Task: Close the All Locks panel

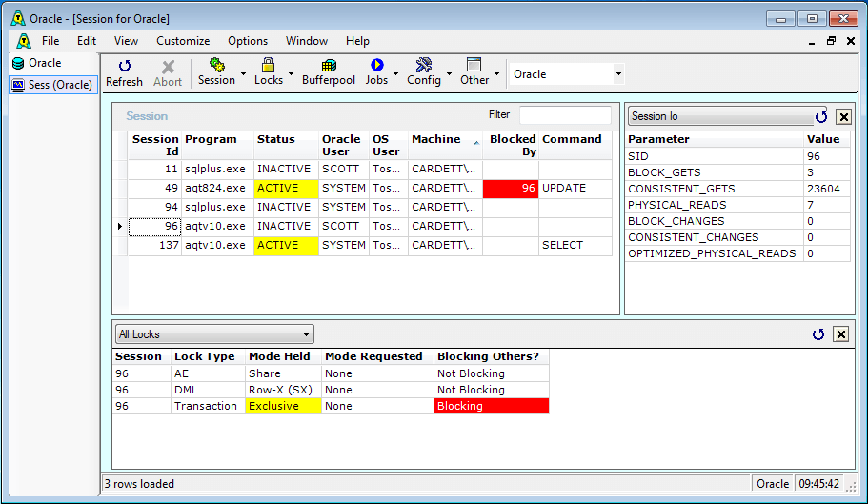Action: point(841,334)
